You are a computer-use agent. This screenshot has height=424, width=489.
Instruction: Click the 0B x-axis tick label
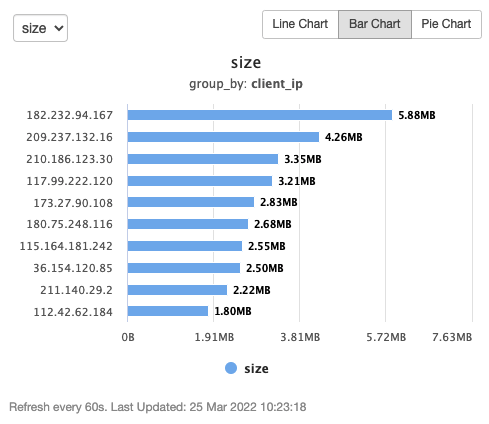[128, 337]
